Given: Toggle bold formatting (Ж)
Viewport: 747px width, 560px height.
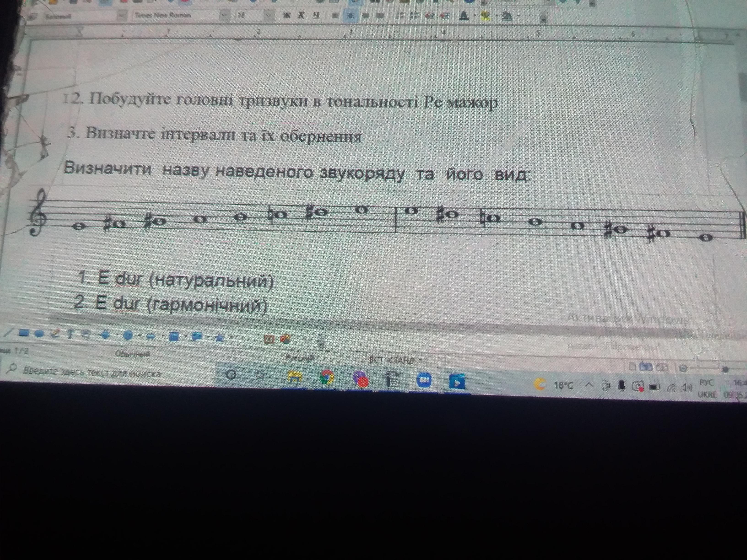Looking at the screenshot, I should [x=286, y=15].
